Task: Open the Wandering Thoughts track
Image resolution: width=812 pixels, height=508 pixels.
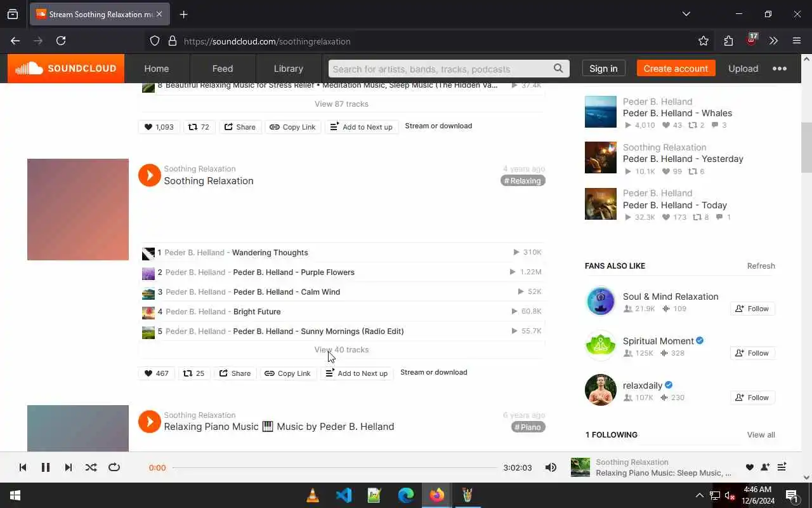Action: 270,253
